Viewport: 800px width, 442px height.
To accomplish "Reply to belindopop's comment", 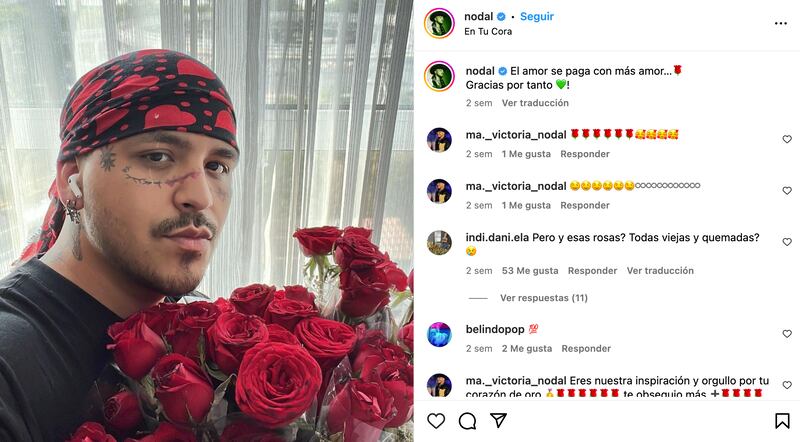I will (x=586, y=348).
